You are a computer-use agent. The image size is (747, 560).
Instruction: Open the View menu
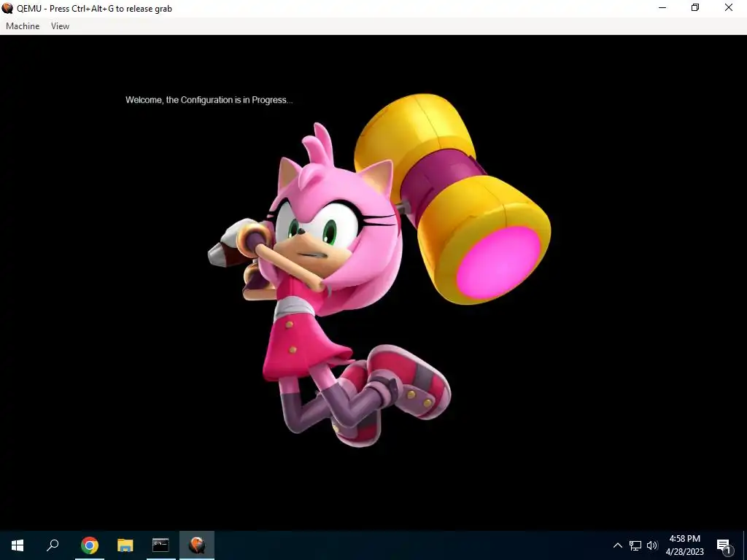60,26
